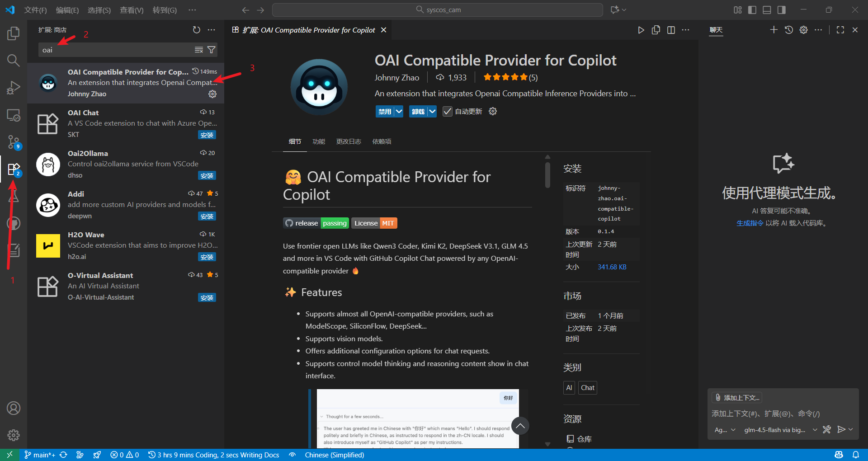Toggle the primary side bar visibility
Viewport: 868px width, 461px height.
tap(752, 10)
